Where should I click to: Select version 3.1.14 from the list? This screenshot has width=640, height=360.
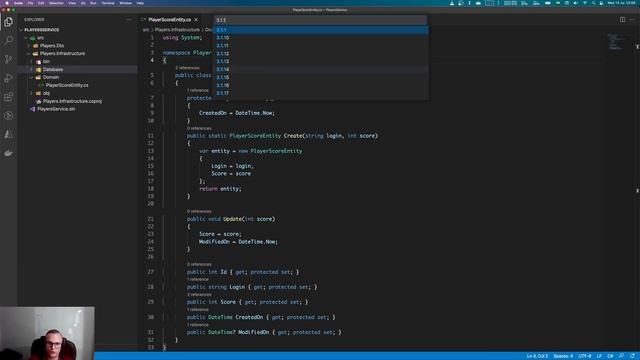(321, 69)
